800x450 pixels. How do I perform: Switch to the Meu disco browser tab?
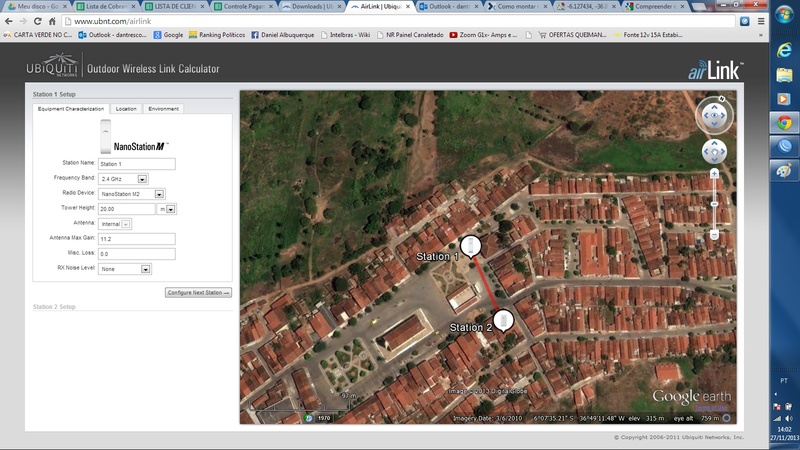pyautogui.click(x=37, y=6)
